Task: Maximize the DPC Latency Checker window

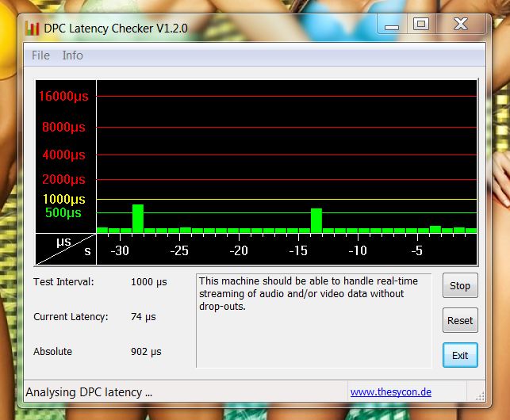Action: tap(421, 25)
